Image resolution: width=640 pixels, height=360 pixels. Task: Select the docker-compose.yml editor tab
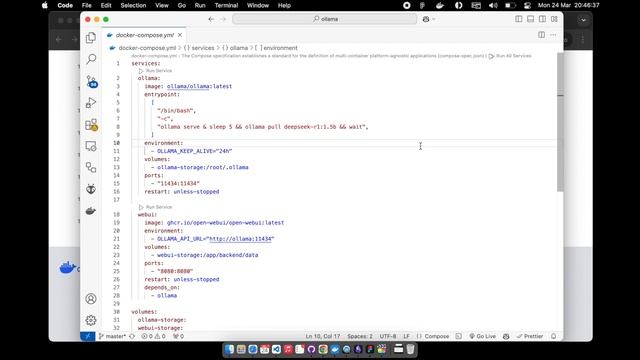pyautogui.click(x=144, y=35)
